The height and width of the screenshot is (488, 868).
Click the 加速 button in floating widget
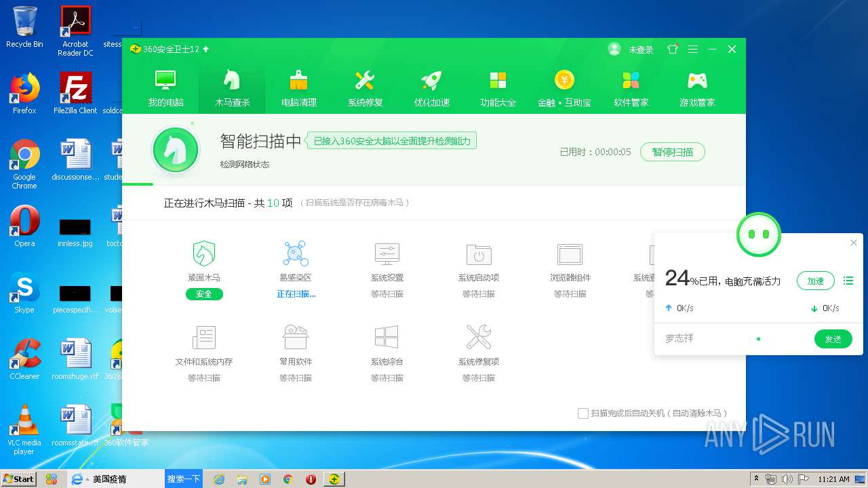[x=815, y=281]
